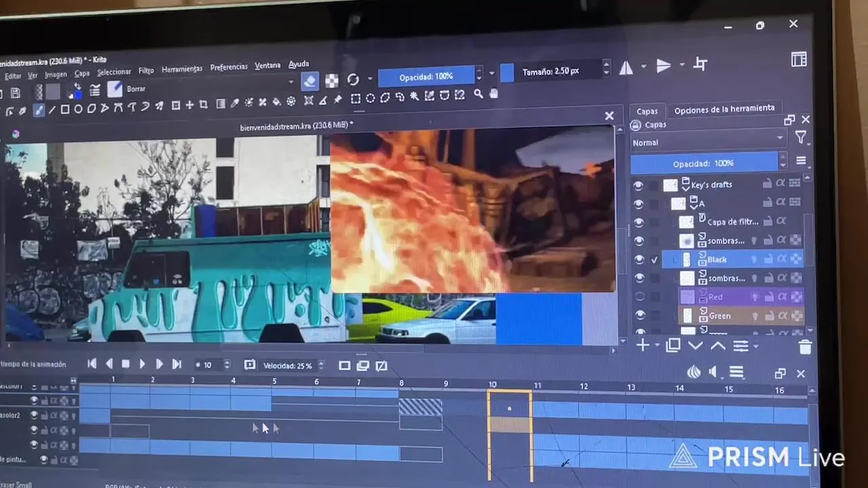868x488 pixels.
Task: Open the Preferencias menu
Action: [229, 67]
